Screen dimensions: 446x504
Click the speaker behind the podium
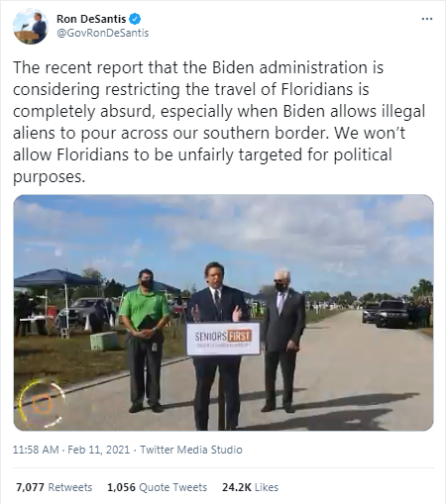(x=216, y=346)
